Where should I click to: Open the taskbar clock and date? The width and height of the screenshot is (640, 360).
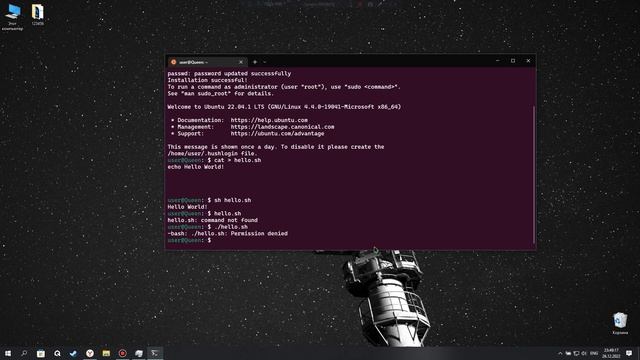(x=611, y=353)
